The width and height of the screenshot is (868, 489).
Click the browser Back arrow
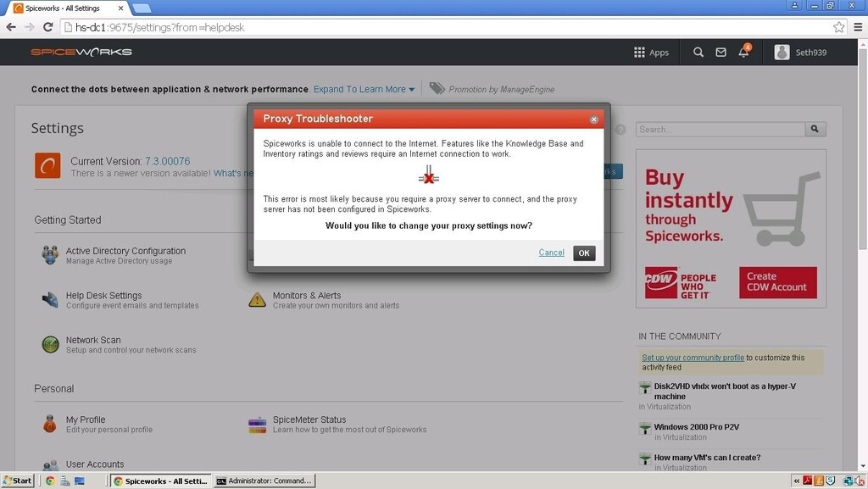11,26
